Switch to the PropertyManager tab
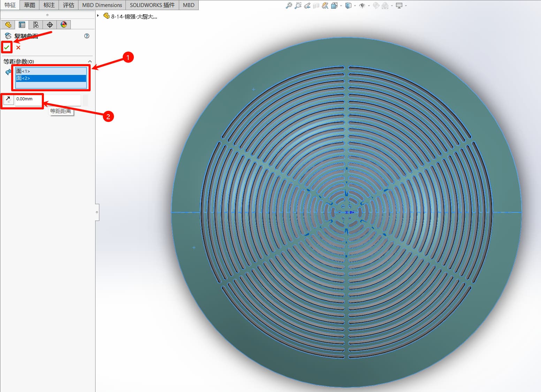The width and height of the screenshot is (541, 392). 22,24
